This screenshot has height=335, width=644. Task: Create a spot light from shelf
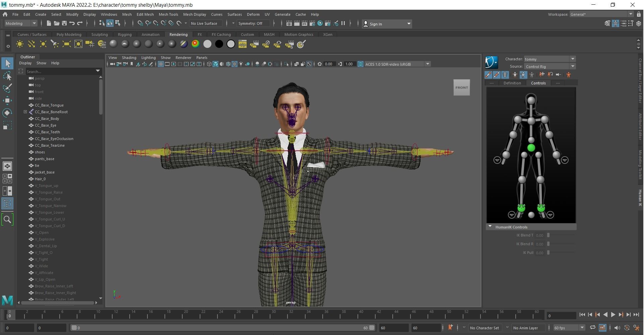click(55, 44)
